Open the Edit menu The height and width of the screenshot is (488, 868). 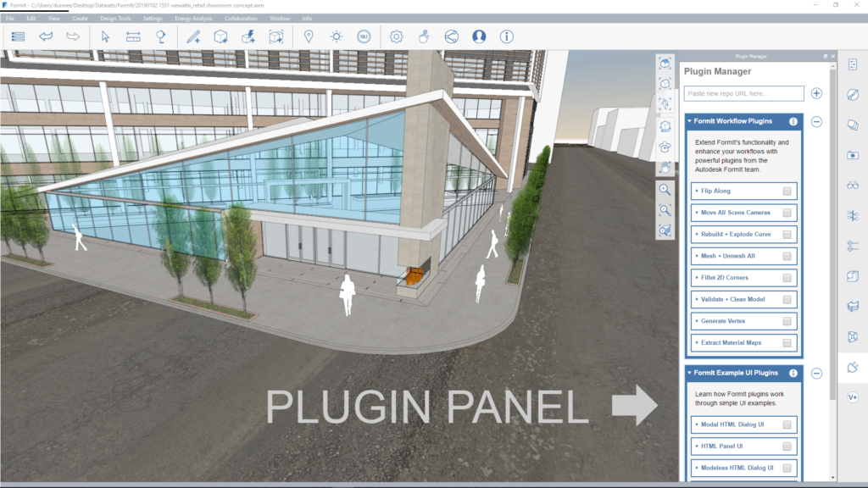tap(31, 19)
